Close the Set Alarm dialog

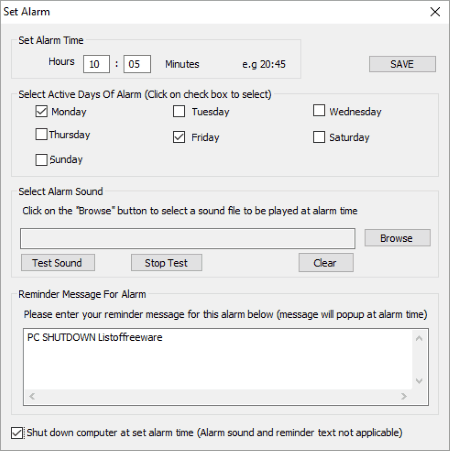[435, 12]
